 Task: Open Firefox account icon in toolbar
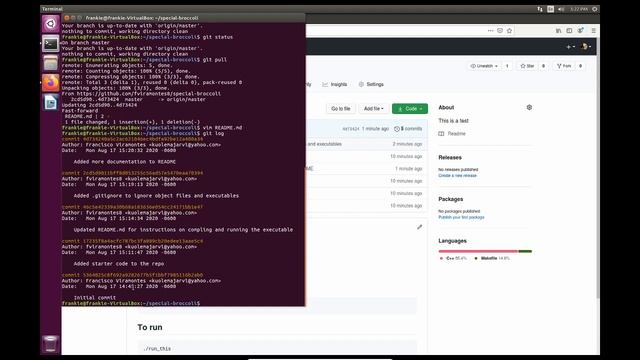coord(580,31)
